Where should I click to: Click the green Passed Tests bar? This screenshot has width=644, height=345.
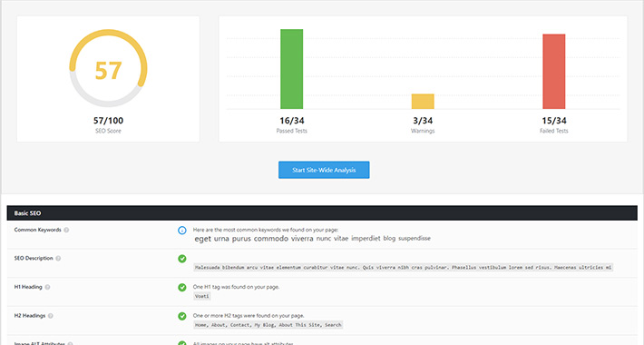point(291,69)
